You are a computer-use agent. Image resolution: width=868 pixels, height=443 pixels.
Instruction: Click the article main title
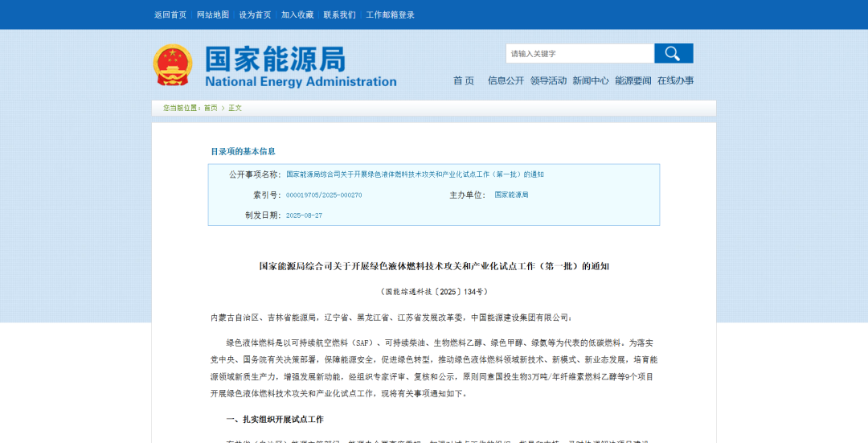pos(434,266)
